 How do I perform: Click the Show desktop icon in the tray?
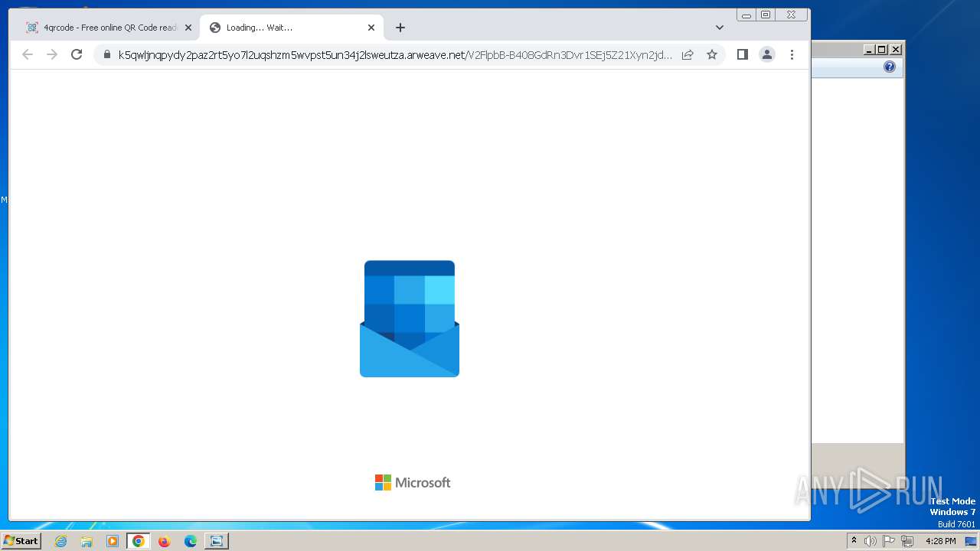coord(971,541)
